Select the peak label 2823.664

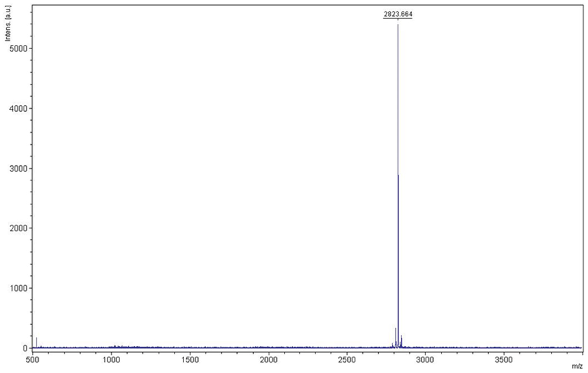(398, 14)
